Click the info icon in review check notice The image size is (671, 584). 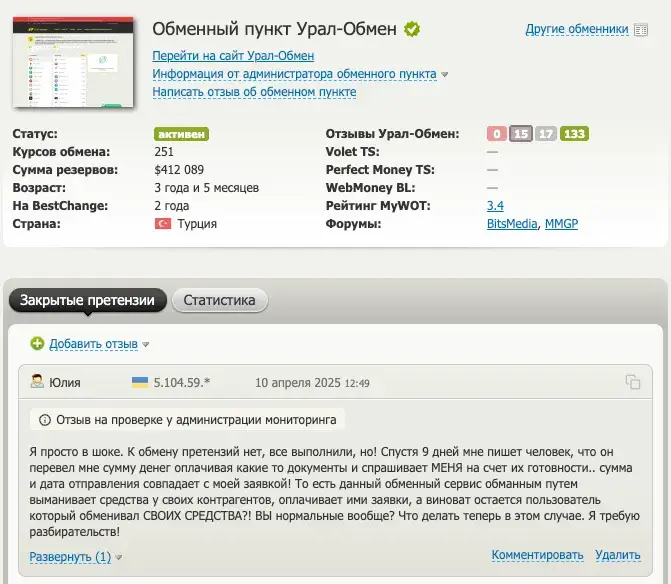[45, 420]
